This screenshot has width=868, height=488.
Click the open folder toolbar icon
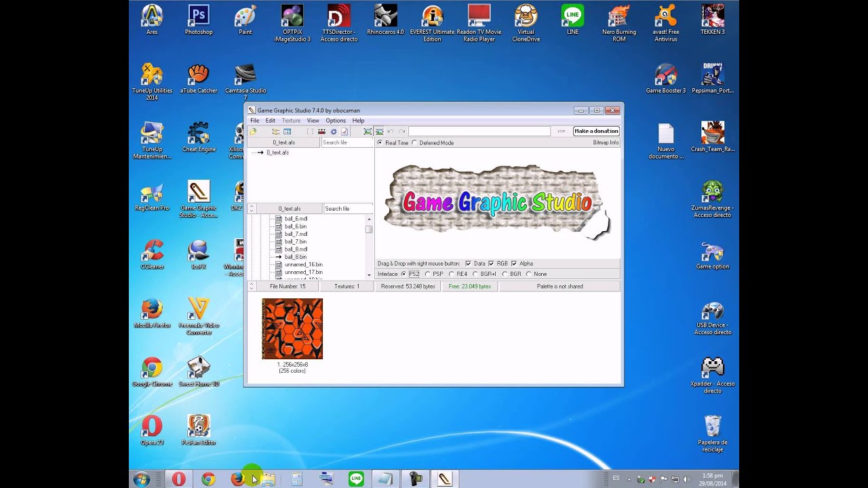253,131
